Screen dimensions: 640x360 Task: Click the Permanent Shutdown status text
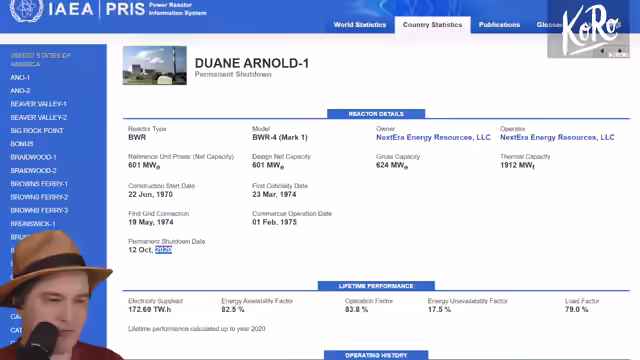tap(233, 74)
